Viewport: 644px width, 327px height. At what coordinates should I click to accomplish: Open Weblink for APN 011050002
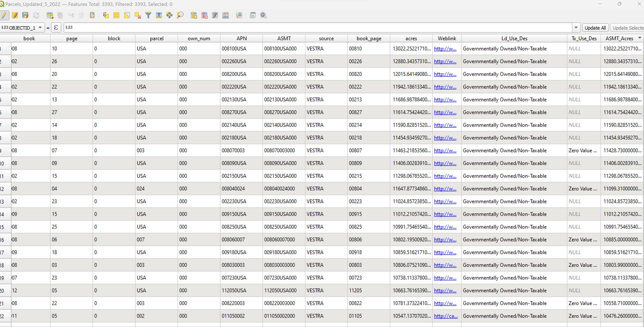[x=446, y=316]
